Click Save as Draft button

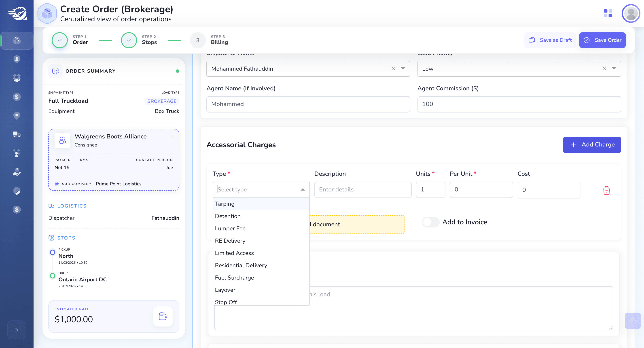tap(550, 40)
